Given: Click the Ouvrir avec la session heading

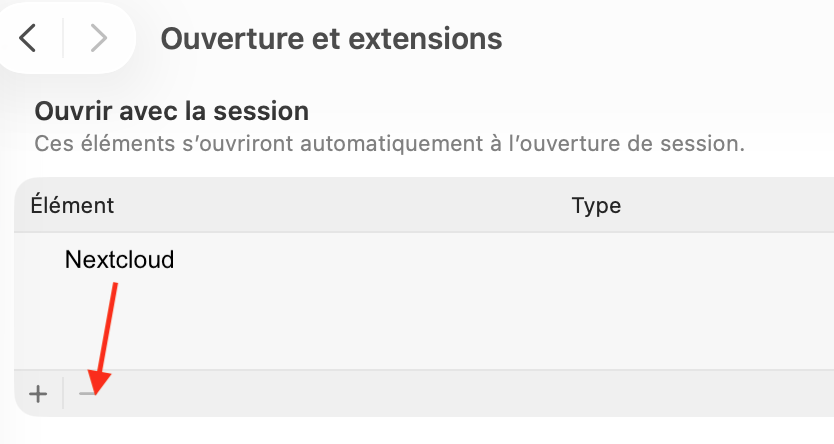Looking at the screenshot, I should click(171, 110).
